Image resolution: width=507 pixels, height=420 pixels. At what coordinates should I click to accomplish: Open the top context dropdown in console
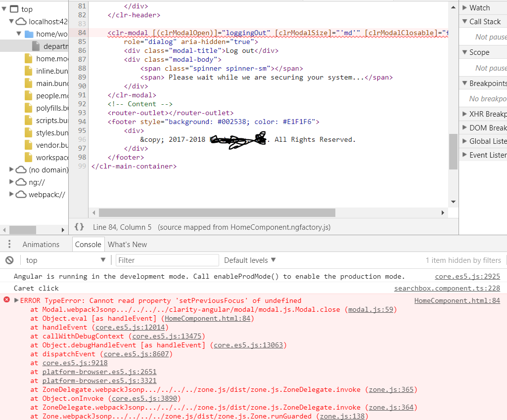tap(66, 260)
